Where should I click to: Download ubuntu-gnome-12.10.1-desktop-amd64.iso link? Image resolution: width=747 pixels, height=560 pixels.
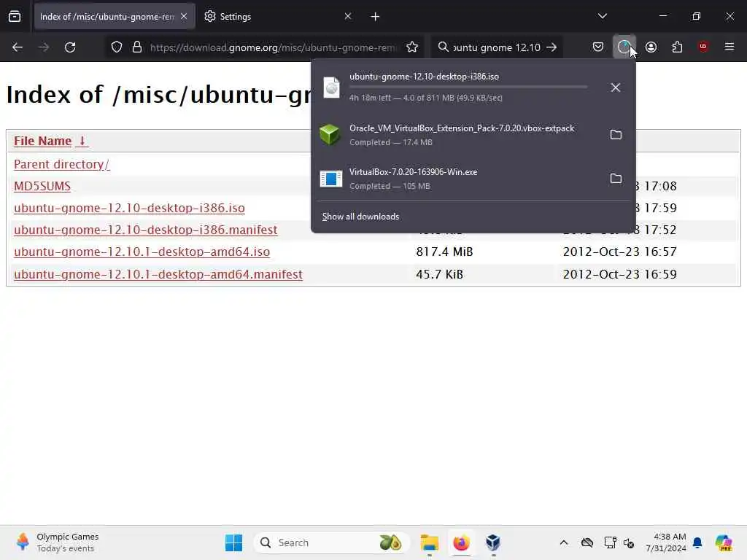142,252
